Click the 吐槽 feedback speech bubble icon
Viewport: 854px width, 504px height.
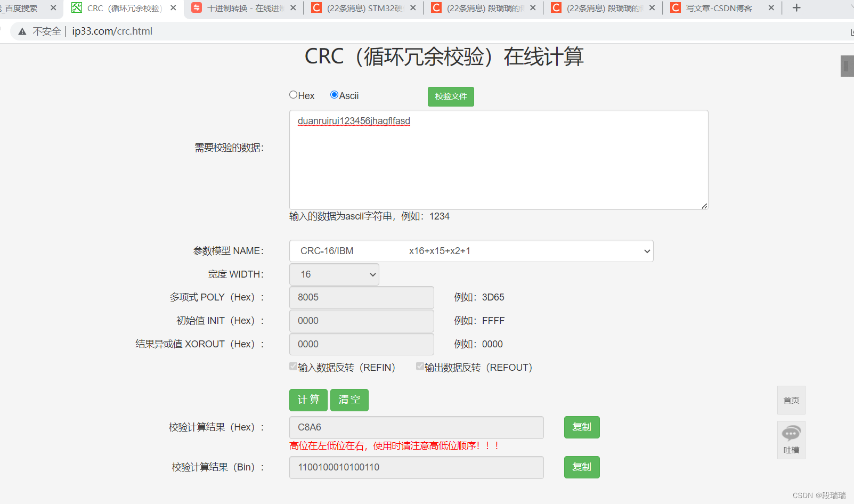click(791, 433)
